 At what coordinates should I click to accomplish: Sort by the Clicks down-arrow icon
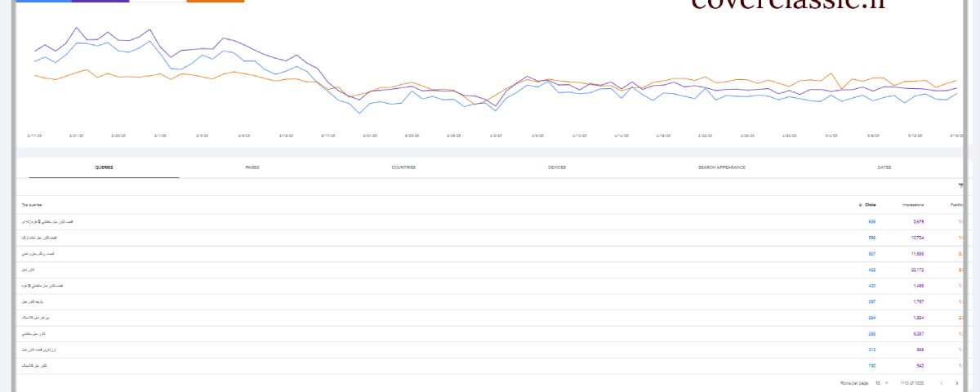(859, 204)
